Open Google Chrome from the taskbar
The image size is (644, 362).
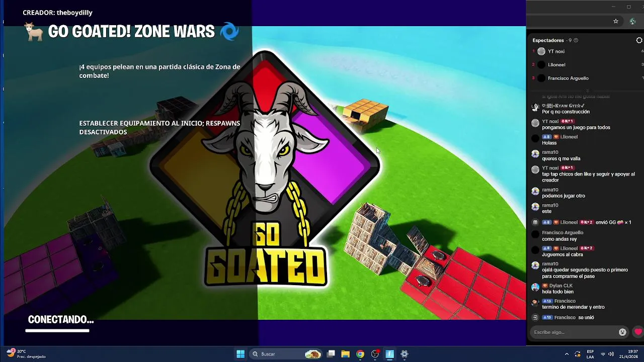[360, 354]
